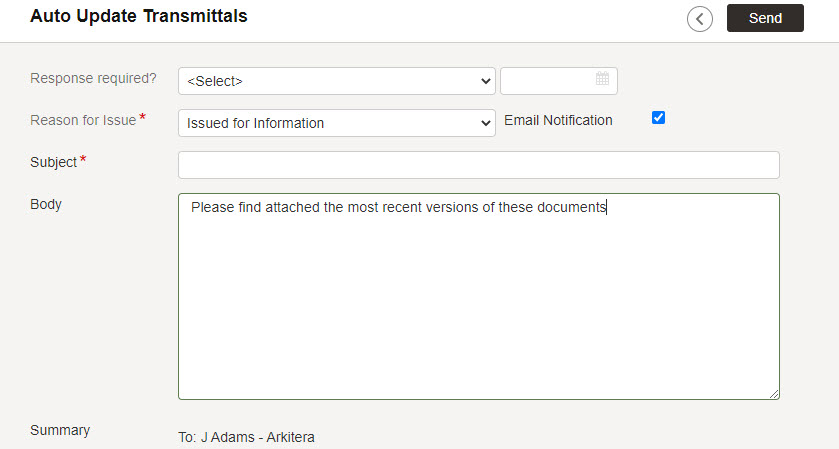Grab the Body textarea resize handle
The height and width of the screenshot is (449, 839).
(x=774, y=394)
